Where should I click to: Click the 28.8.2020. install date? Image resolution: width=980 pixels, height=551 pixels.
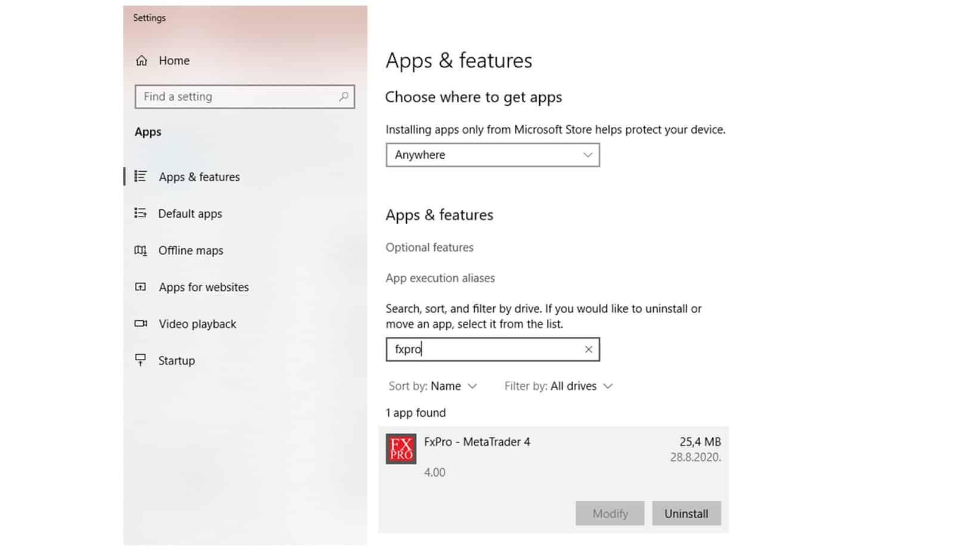695,457
